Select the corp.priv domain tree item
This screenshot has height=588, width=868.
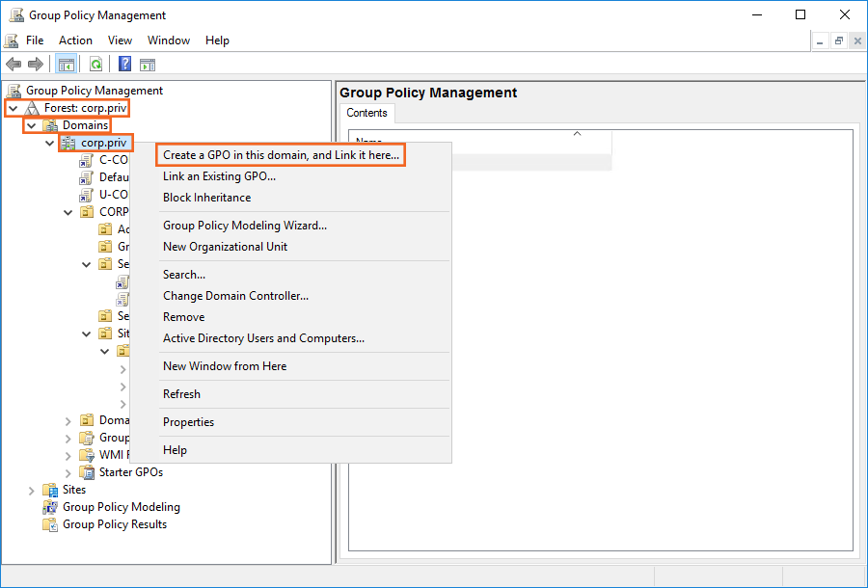tap(103, 143)
